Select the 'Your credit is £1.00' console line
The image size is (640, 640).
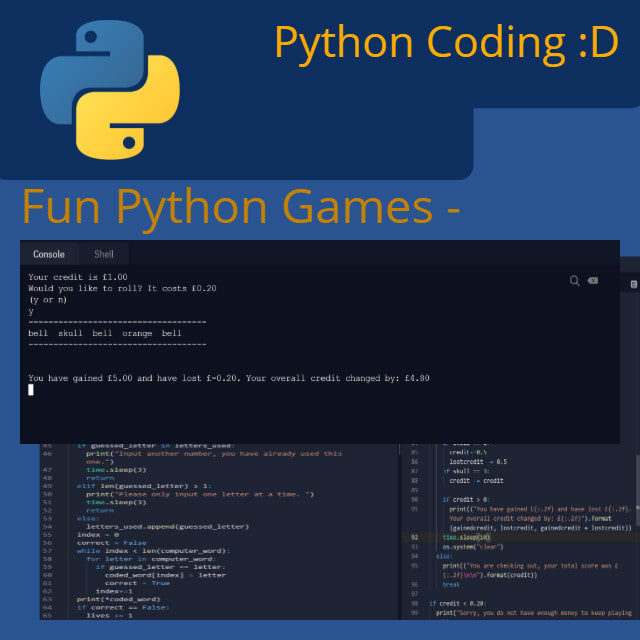pyautogui.click(x=78, y=277)
